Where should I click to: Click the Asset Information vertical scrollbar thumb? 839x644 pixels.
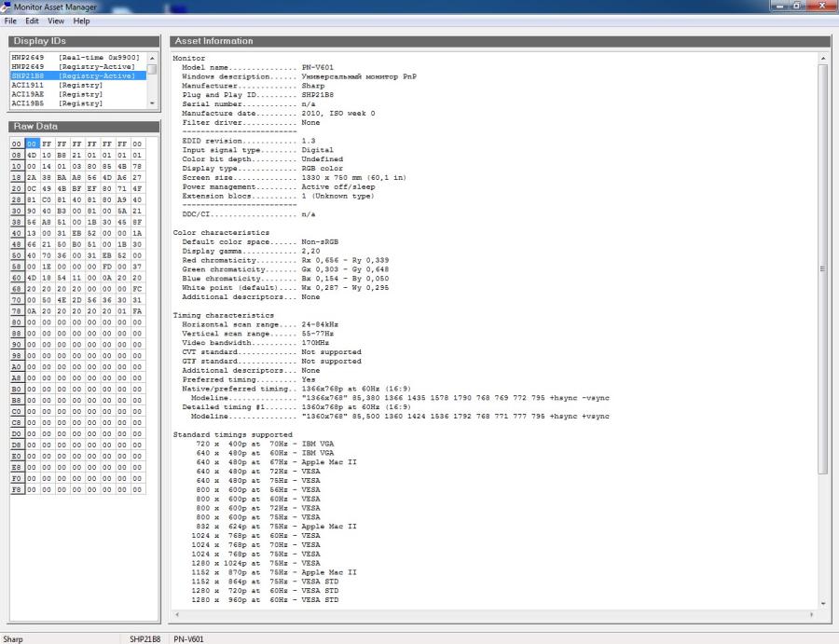(822, 268)
